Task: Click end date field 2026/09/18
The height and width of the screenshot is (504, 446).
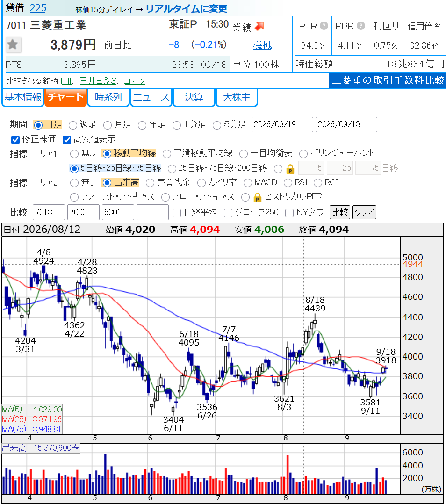Action: 346,124
